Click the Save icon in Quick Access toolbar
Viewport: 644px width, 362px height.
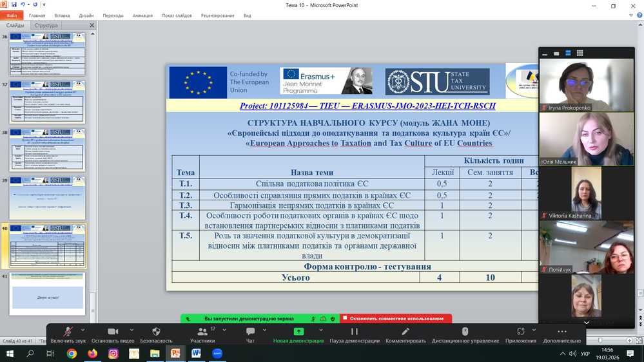click(14, 5)
